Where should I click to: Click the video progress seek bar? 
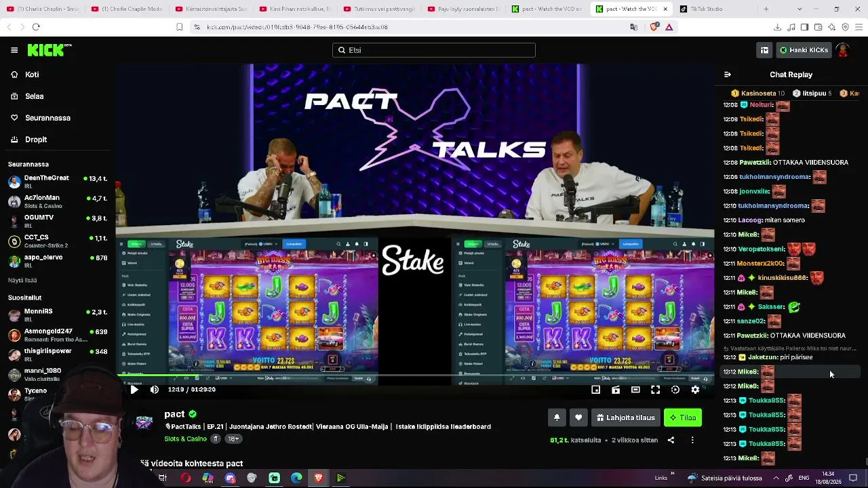(415, 375)
